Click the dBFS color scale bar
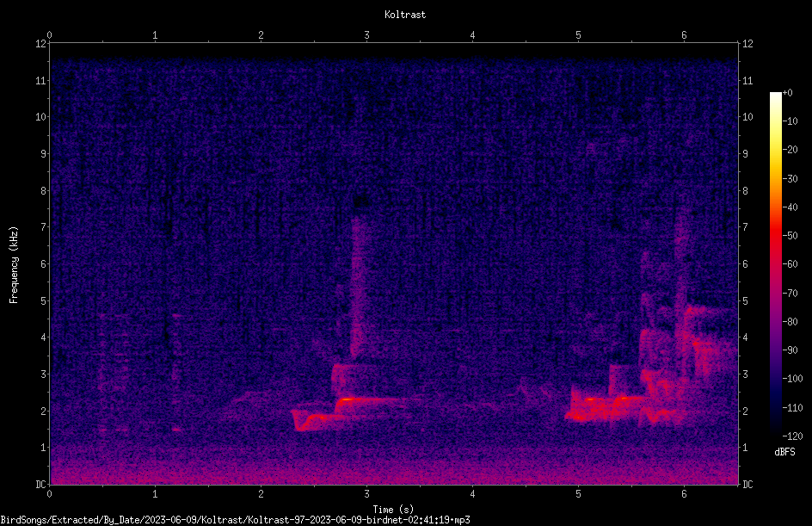The width and height of the screenshot is (812, 526). tap(775, 264)
